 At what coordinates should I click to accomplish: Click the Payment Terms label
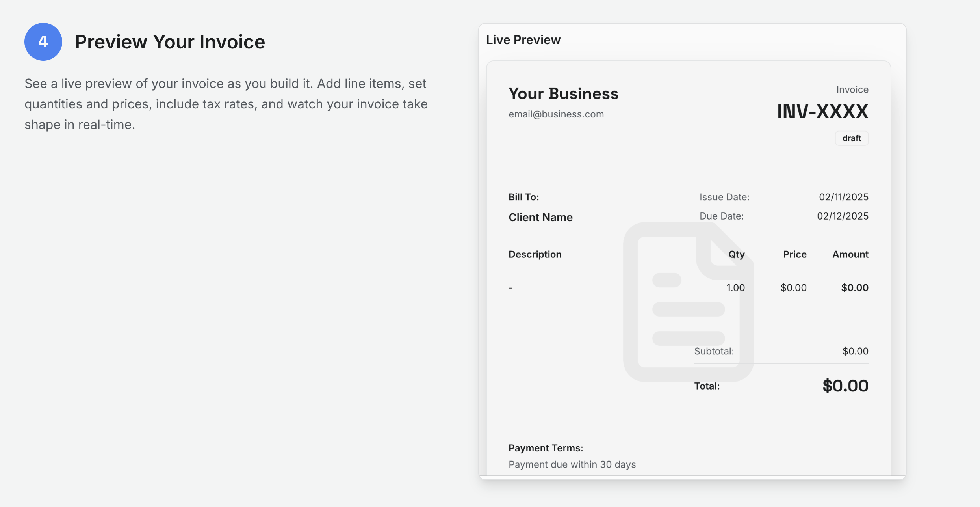coord(545,448)
